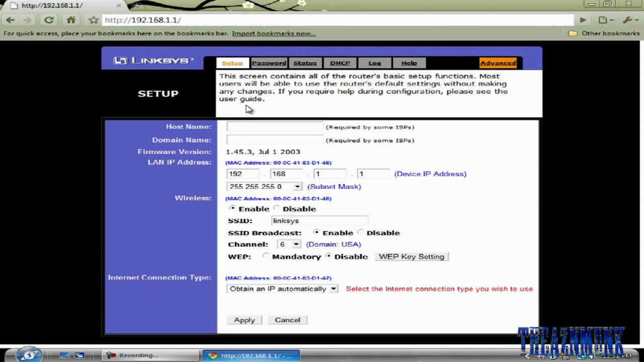644x362 pixels.
Task: Click the Host Name input field
Action: click(x=275, y=127)
